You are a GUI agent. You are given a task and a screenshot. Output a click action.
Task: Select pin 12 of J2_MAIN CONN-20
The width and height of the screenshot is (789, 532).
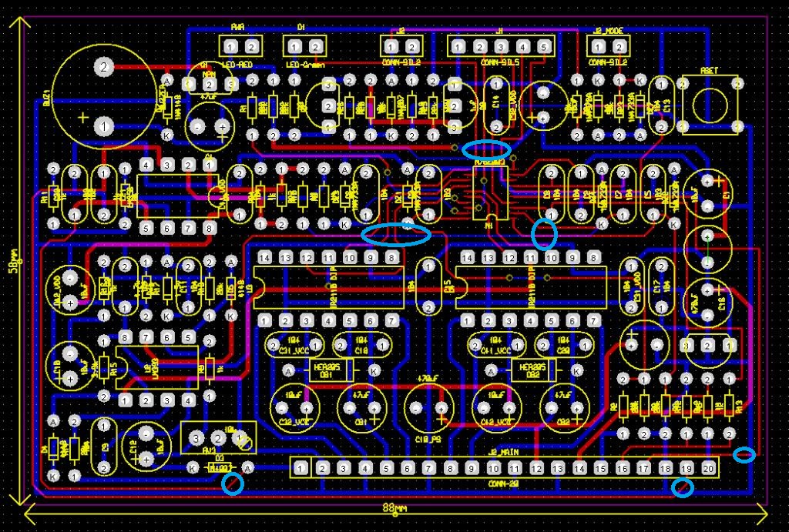tap(536, 469)
